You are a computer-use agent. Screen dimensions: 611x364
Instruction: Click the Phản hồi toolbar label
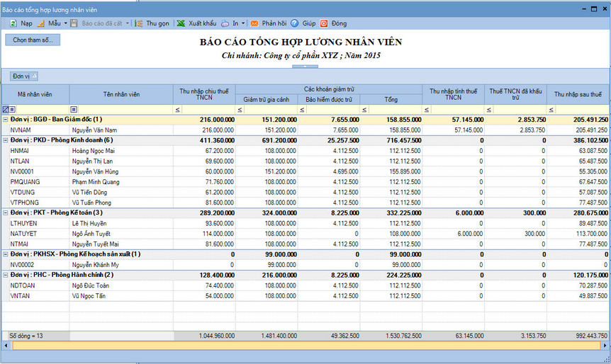(x=274, y=23)
